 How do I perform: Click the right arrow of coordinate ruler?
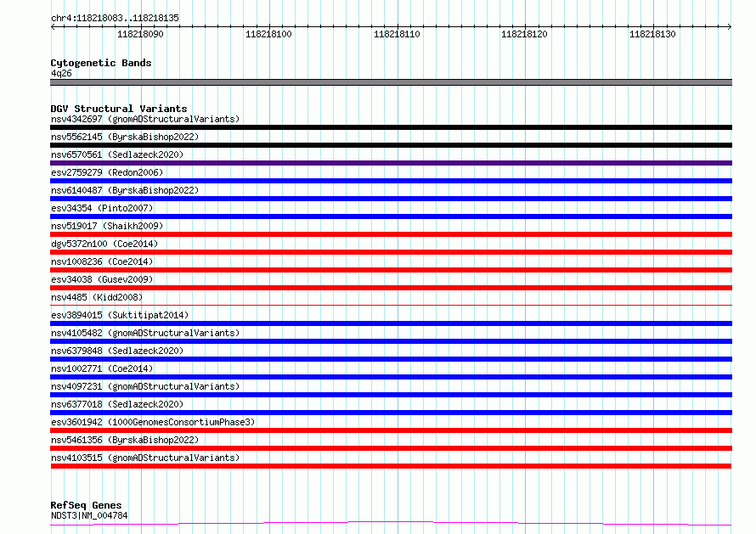[x=729, y=27]
